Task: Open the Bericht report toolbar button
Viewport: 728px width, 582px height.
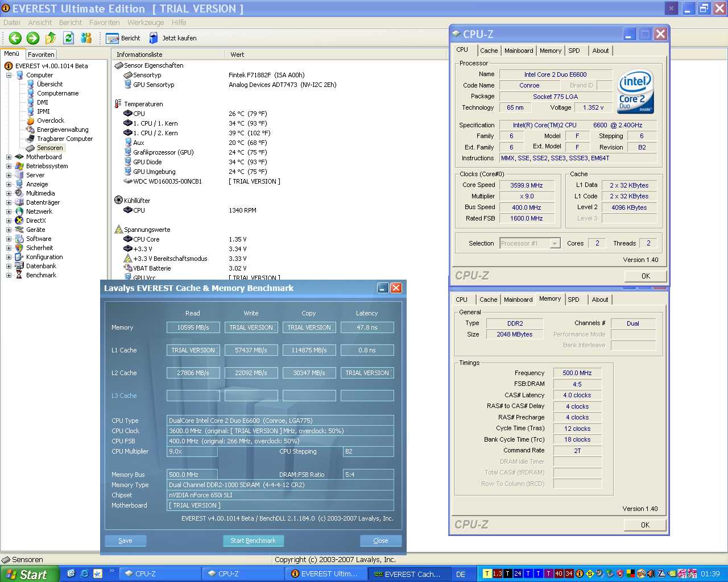Action: 123,38
